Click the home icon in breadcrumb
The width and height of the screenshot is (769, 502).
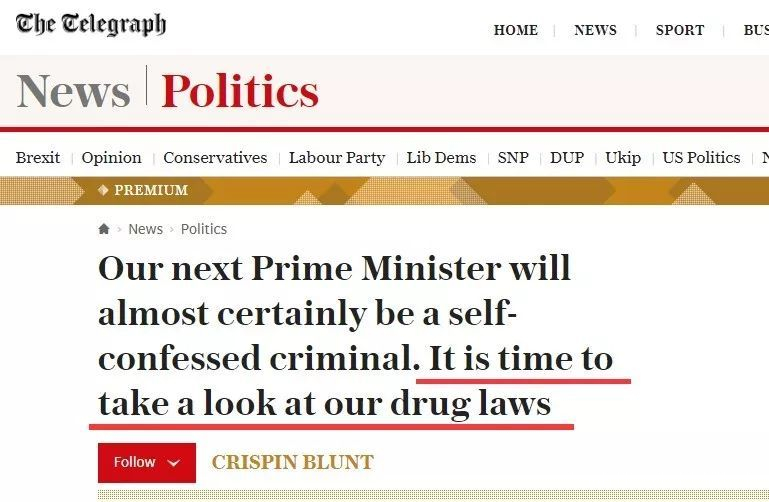point(104,229)
